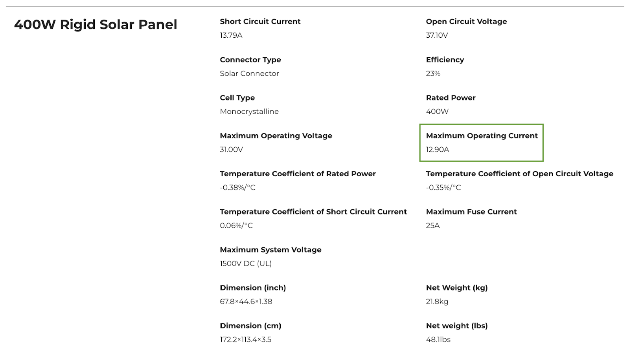Click the highlighted Maximum Operating Current label
This screenshot has height=364, width=629.
pyautogui.click(x=482, y=136)
